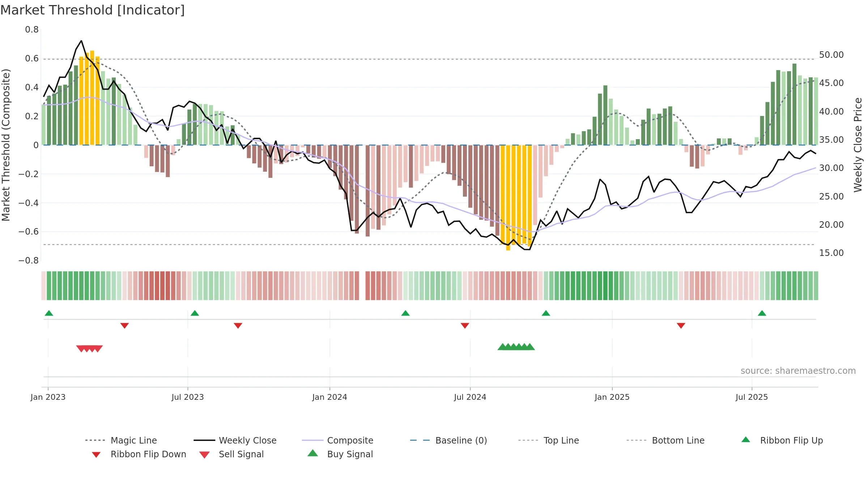Toggle the Composite legend entry

coord(337,440)
